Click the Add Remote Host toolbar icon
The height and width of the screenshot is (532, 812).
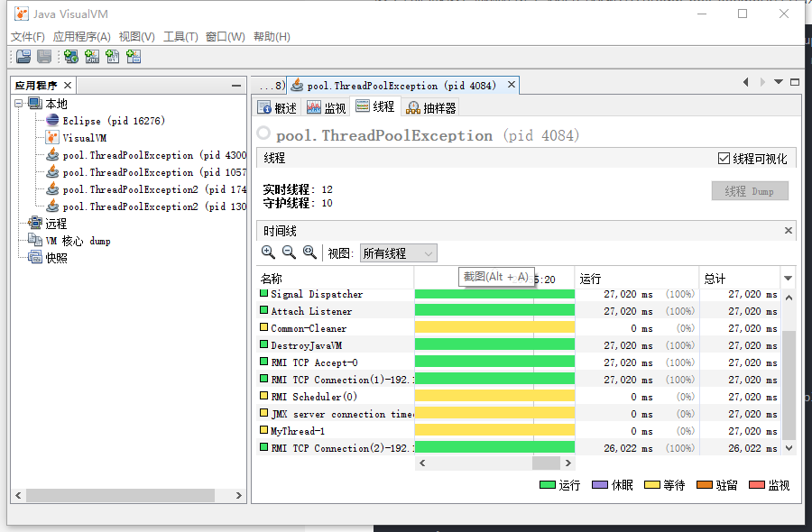coord(71,57)
